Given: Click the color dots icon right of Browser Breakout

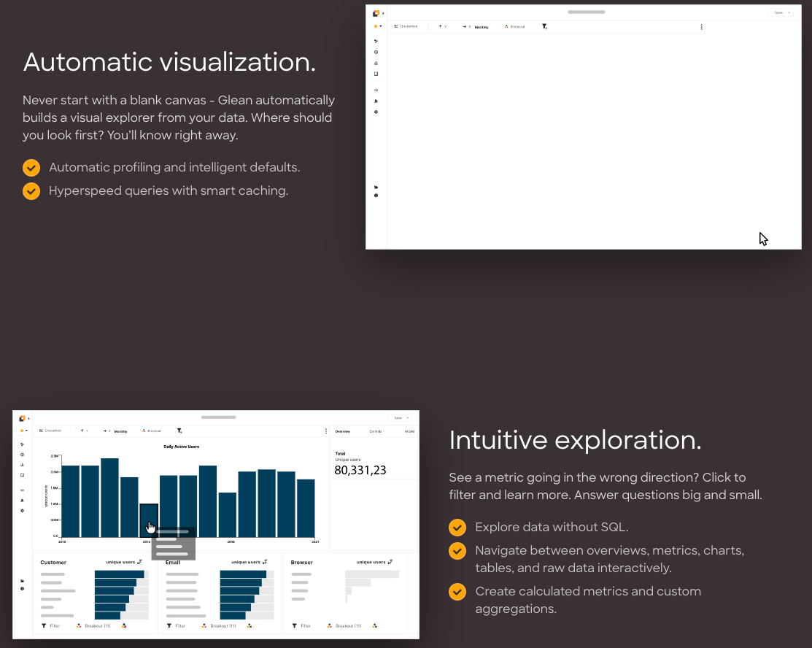Looking at the screenshot, I should pos(375,625).
